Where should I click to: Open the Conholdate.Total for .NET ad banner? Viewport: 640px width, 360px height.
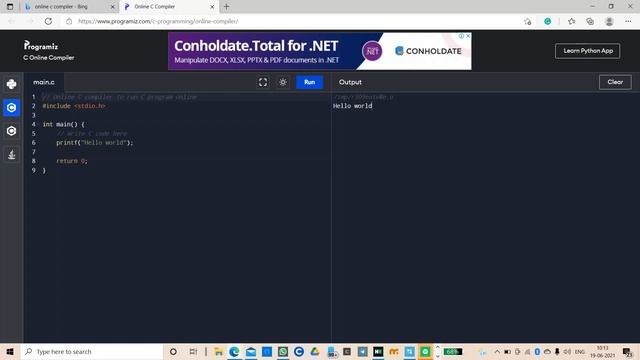click(320, 51)
